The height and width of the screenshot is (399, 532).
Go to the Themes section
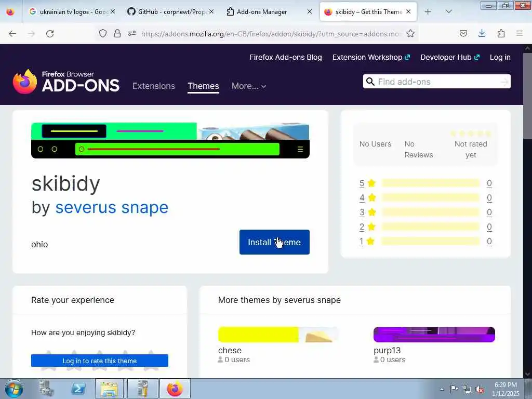[x=203, y=86]
